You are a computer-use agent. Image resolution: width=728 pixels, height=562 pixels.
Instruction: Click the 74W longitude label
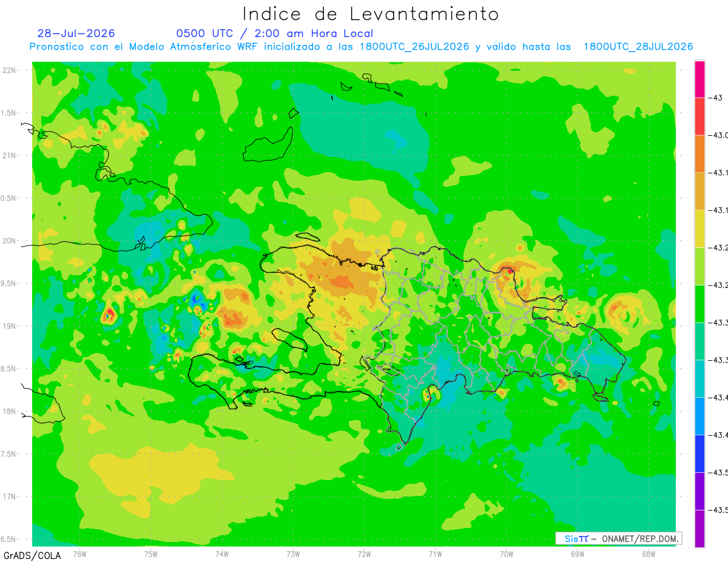pyautogui.click(x=221, y=554)
